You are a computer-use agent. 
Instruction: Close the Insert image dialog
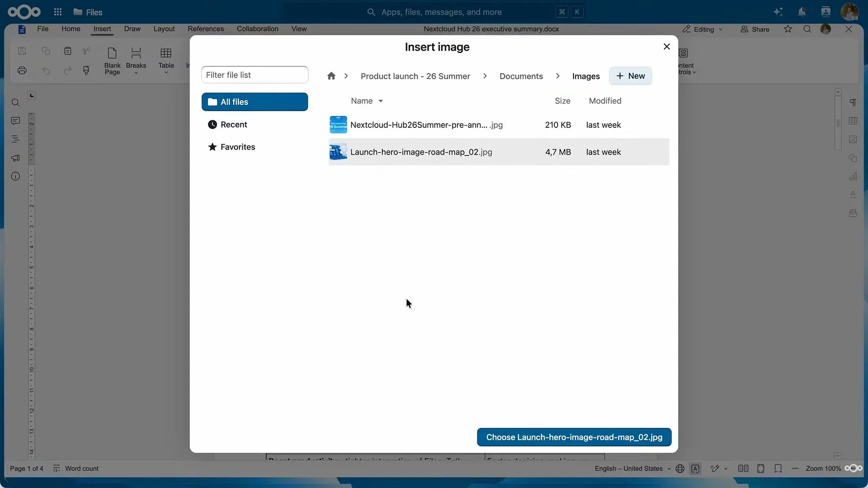pyautogui.click(x=666, y=47)
